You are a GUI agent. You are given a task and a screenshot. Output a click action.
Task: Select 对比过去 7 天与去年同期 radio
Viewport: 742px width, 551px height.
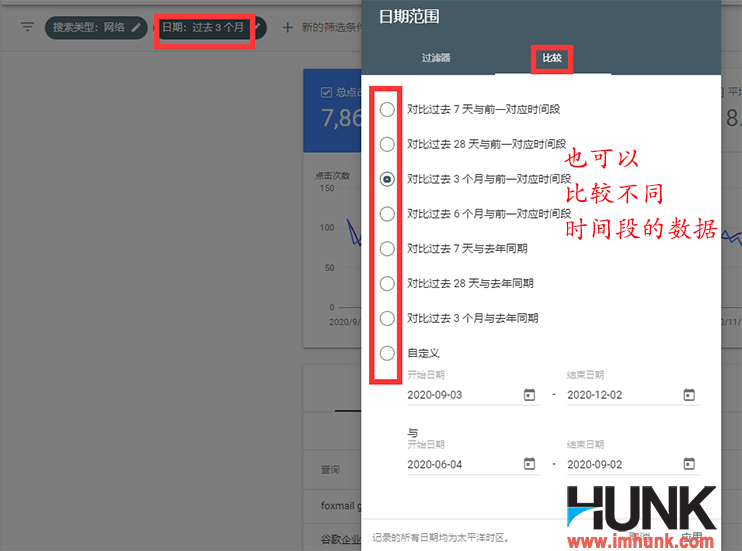pos(387,249)
